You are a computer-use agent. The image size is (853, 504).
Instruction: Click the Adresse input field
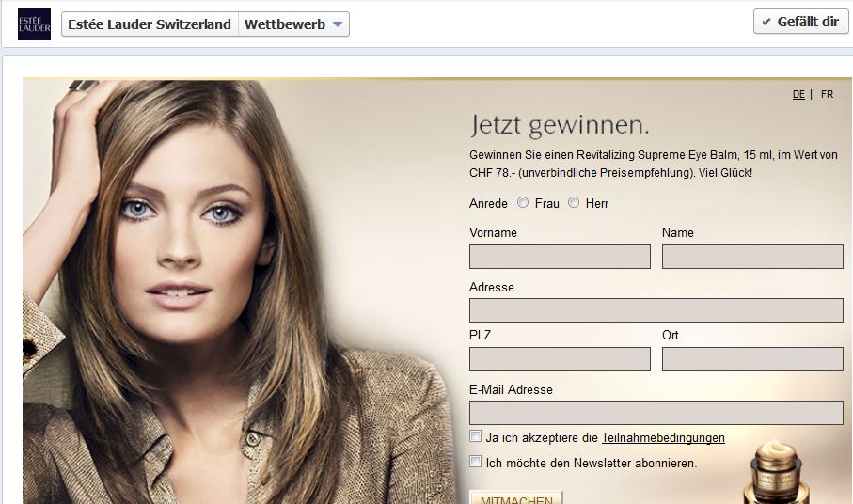point(656,310)
